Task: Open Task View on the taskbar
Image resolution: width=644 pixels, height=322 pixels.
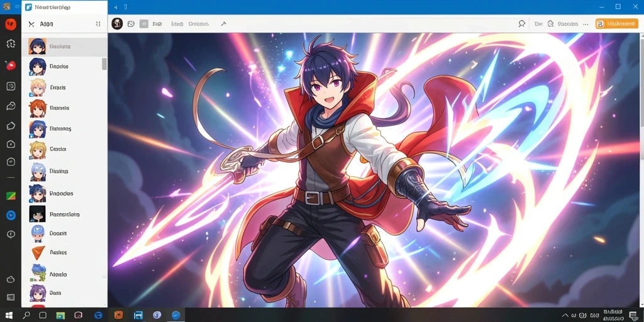Action: (x=43, y=315)
